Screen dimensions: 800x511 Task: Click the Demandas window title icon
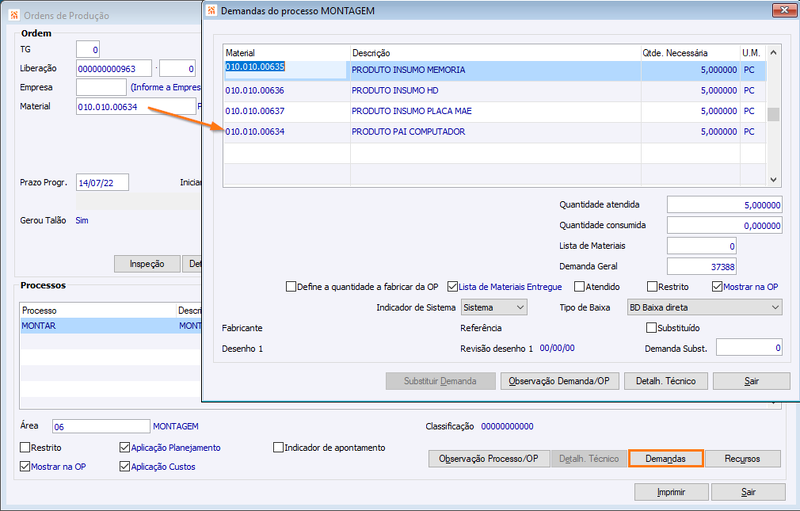(211, 11)
